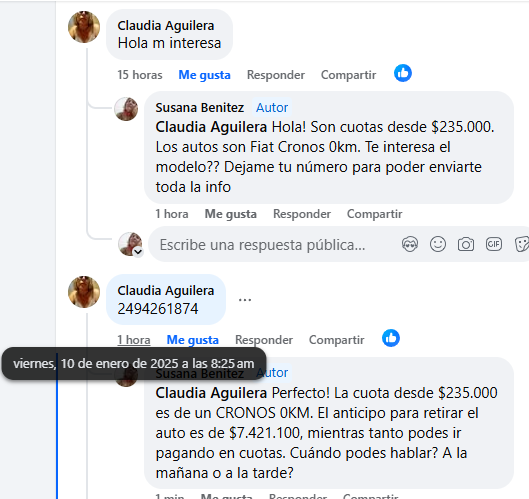This screenshot has width=529, height=499.
Task: Click in "Escribe una respuesta pública" field
Action: [277, 245]
